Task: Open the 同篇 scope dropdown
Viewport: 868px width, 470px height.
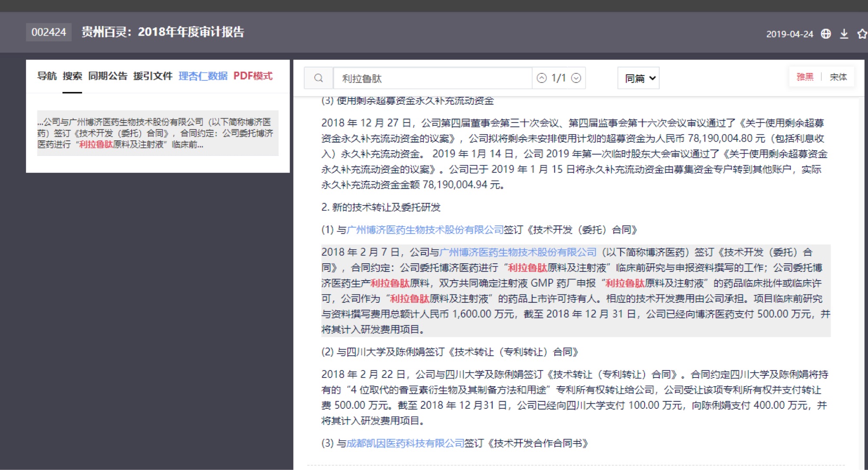Action: coord(638,78)
